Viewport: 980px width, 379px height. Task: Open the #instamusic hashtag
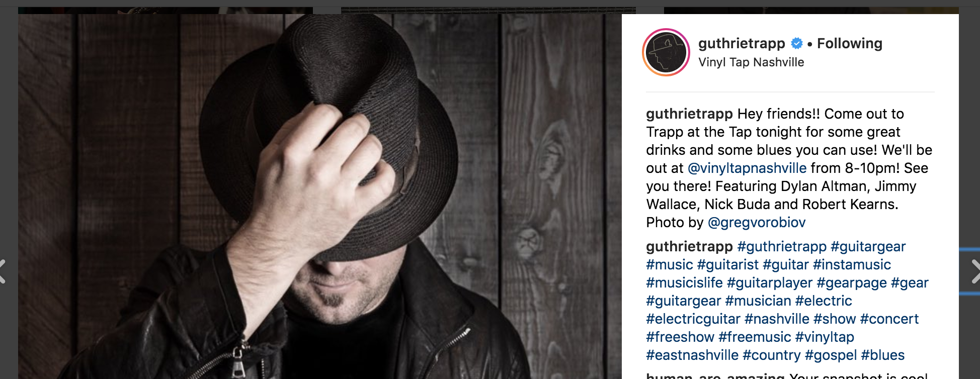pos(852,264)
